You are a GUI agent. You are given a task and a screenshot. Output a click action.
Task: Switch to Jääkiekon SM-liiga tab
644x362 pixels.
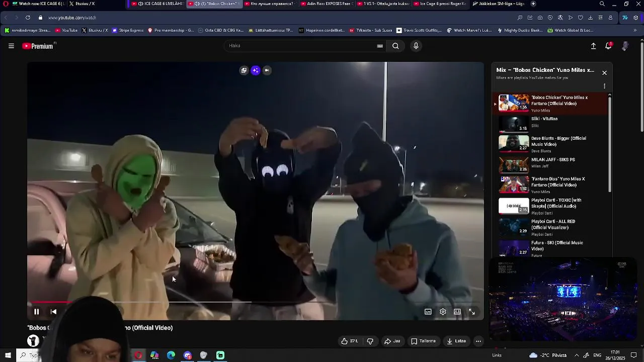coord(498,4)
